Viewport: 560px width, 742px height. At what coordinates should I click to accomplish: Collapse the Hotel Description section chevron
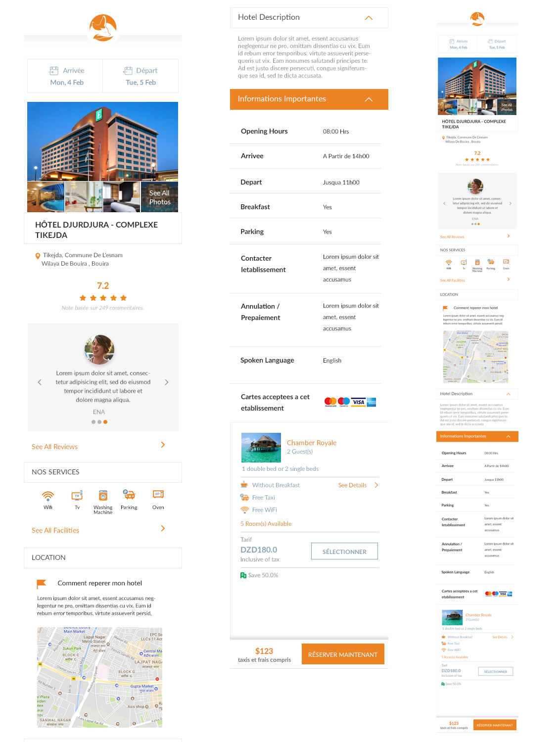[369, 18]
